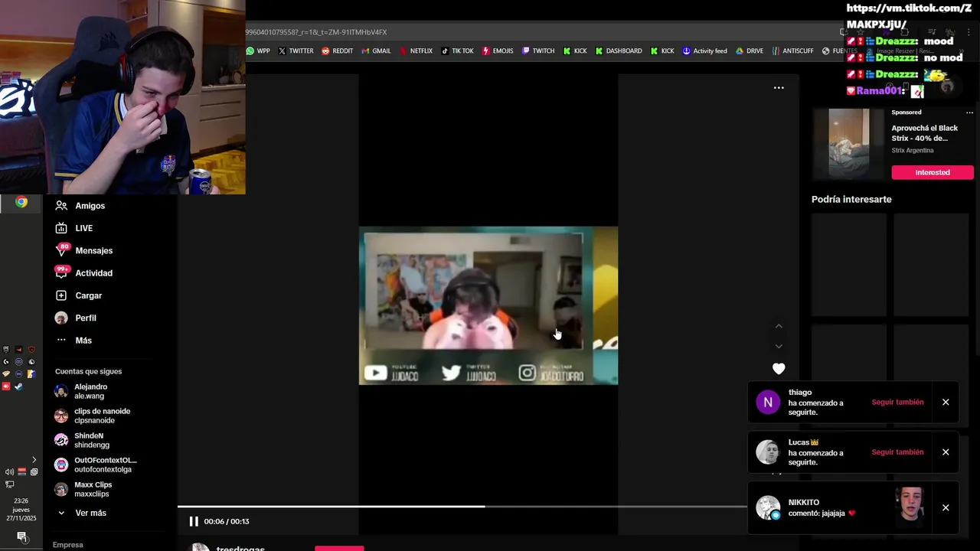Open the ANTISCUFF bookmark
Viewport: 980px width, 551px height.
pyautogui.click(x=792, y=51)
